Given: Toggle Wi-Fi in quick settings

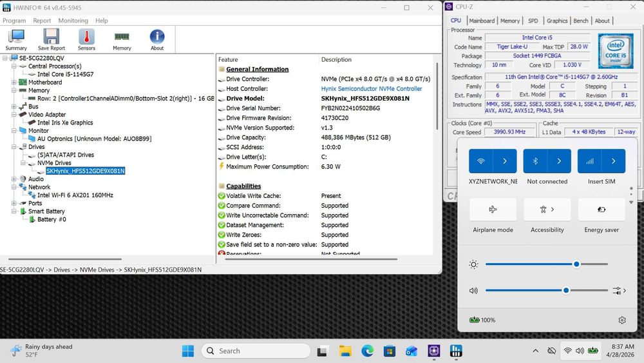Looking at the screenshot, I should (480, 161).
